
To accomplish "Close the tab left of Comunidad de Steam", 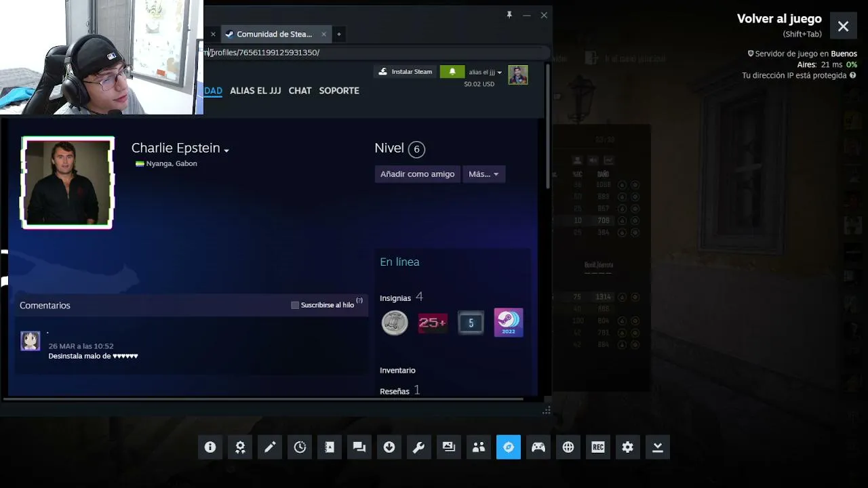I will pyautogui.click(x=213, y=34).
